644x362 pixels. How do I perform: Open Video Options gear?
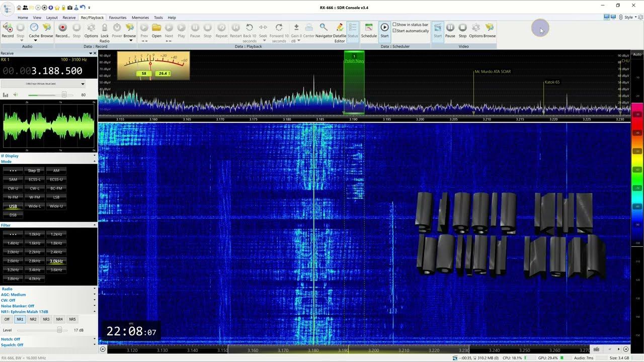click(475, 30)
